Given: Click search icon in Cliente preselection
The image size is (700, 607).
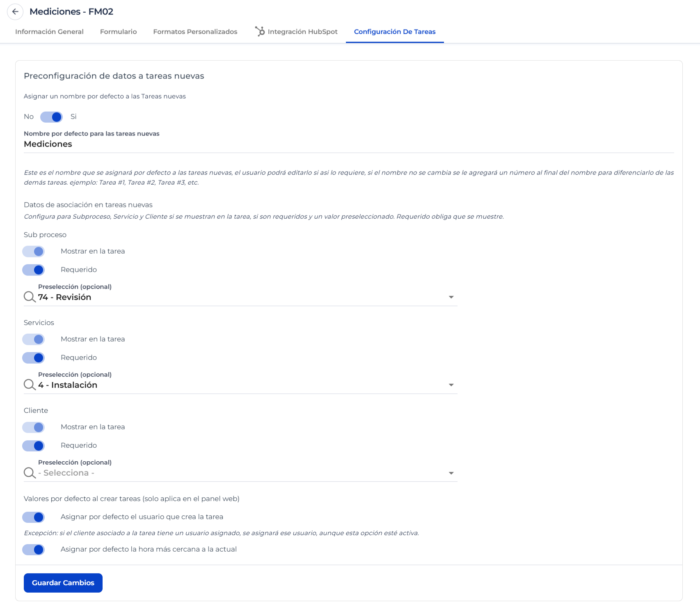Looking at the screenshot, I should click(x=30, y=473).
